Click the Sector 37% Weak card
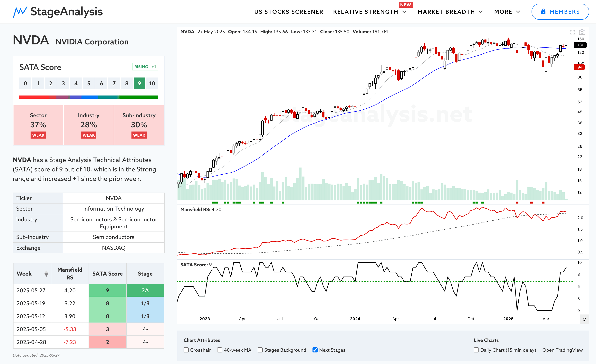 click(x=38, y=125)
